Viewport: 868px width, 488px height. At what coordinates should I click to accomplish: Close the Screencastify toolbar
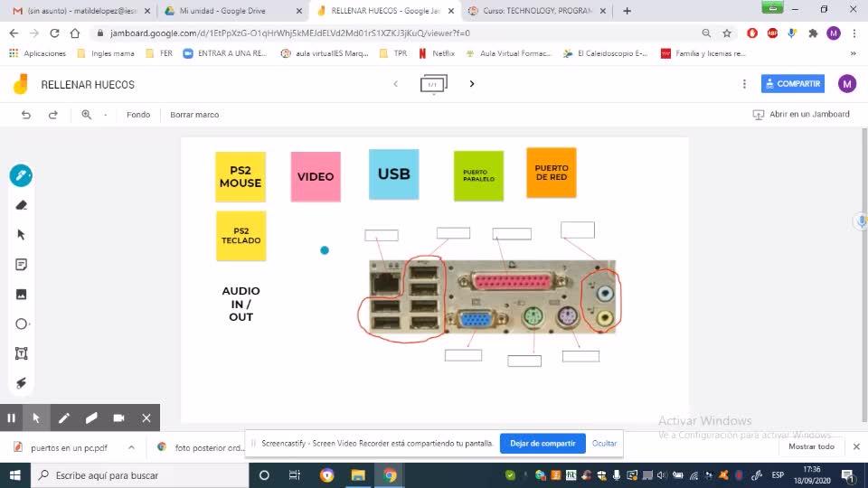click(x=146, y=418)
